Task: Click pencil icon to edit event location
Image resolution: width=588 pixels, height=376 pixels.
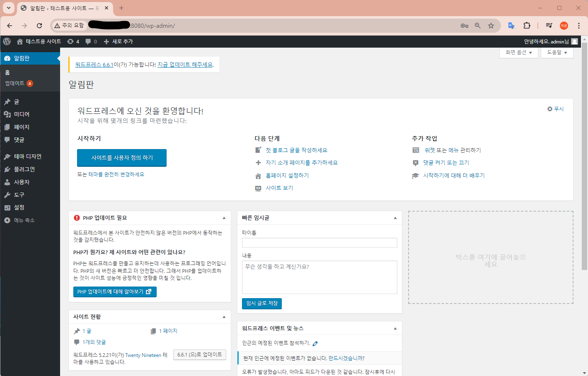Action: click(x=315, y=343)
